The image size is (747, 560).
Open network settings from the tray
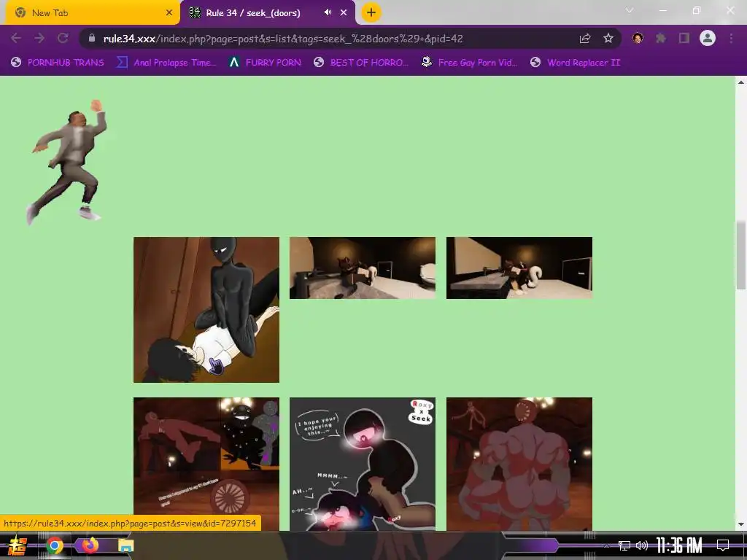click(x=624, y=545)
